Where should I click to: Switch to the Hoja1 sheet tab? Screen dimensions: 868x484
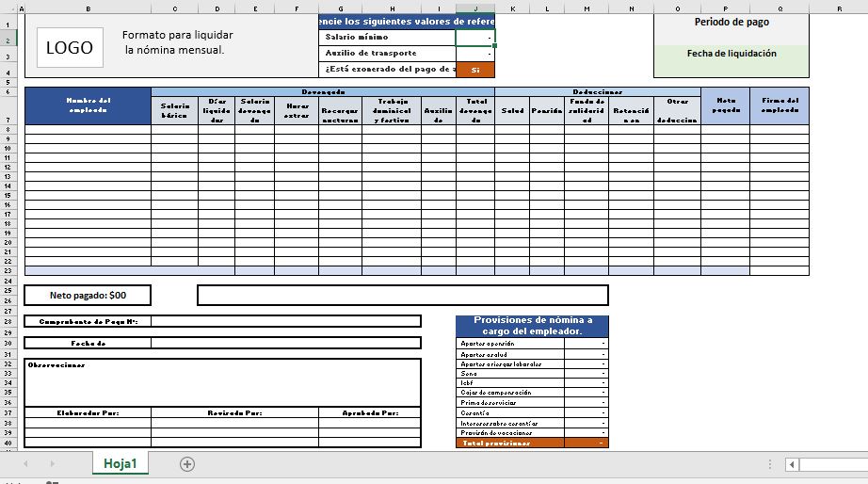(x=121, y=463)
